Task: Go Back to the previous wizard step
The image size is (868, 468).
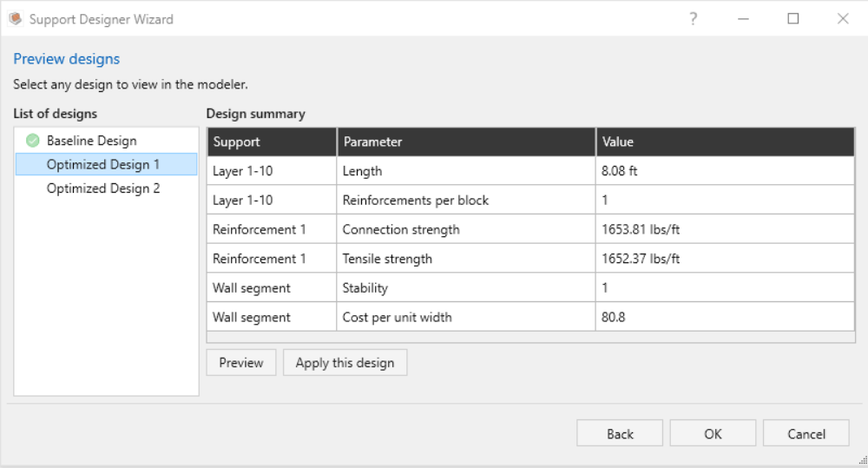Action: tap(620, 434)
